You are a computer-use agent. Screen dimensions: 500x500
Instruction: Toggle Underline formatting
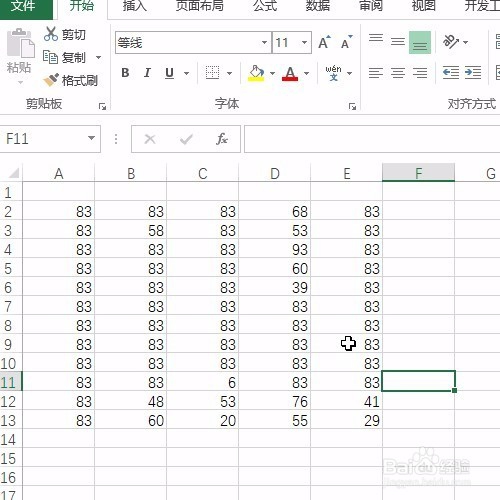[x=170, y=73]
